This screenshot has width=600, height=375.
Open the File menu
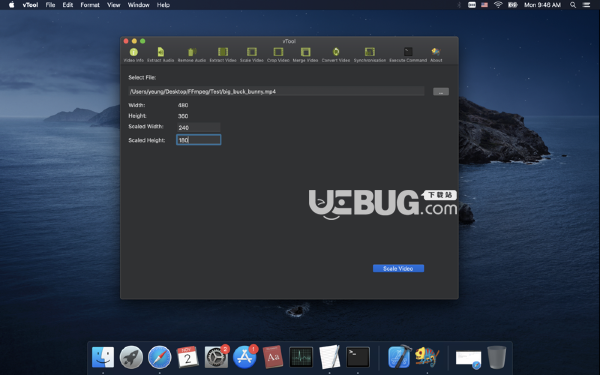click(50, 5)
